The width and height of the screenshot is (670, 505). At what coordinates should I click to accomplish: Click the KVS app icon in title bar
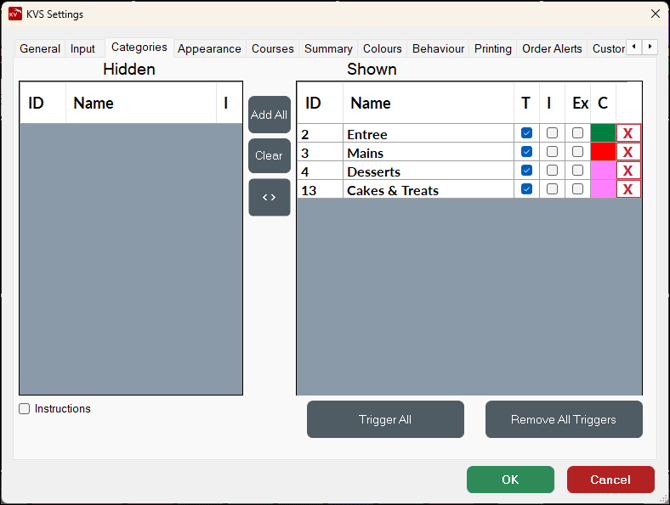[15, 14]
